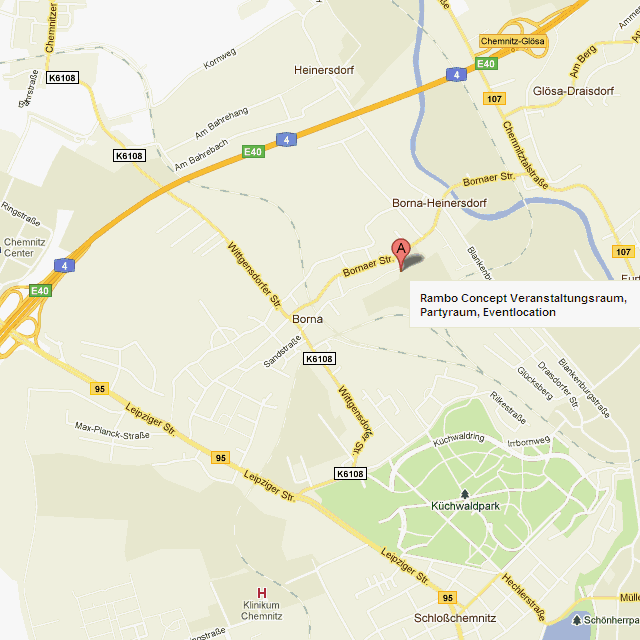Click the Chemnitz-Glösa motorway junction label

[512, 41]
